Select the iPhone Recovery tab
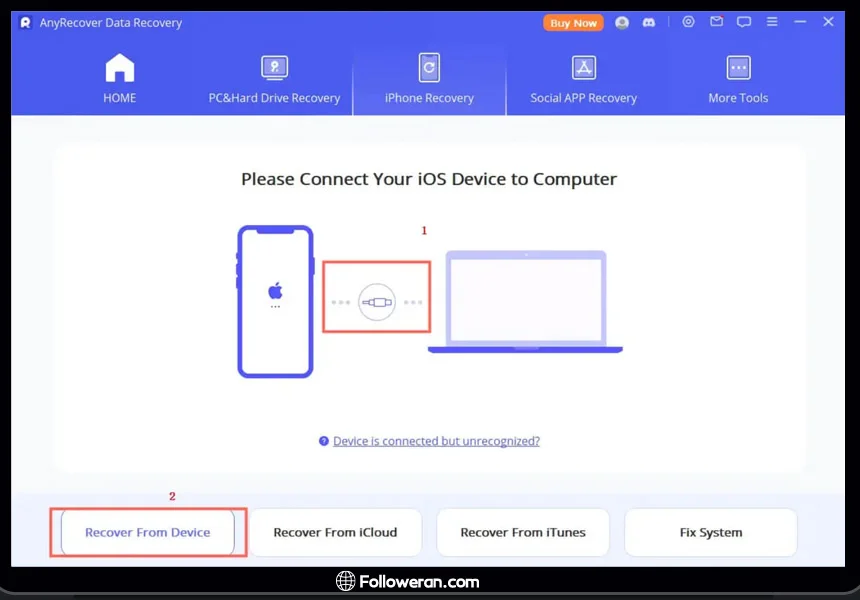 tap(429, 80)
